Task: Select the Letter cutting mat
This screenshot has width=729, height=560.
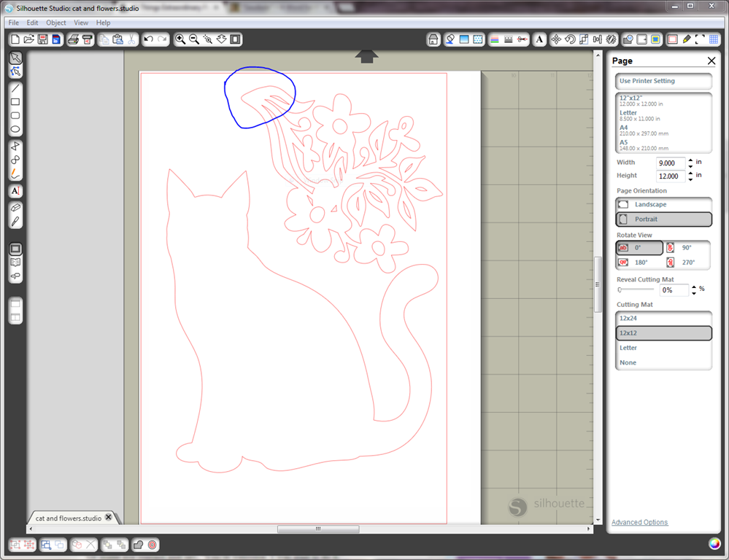Action: pos(663,348)
